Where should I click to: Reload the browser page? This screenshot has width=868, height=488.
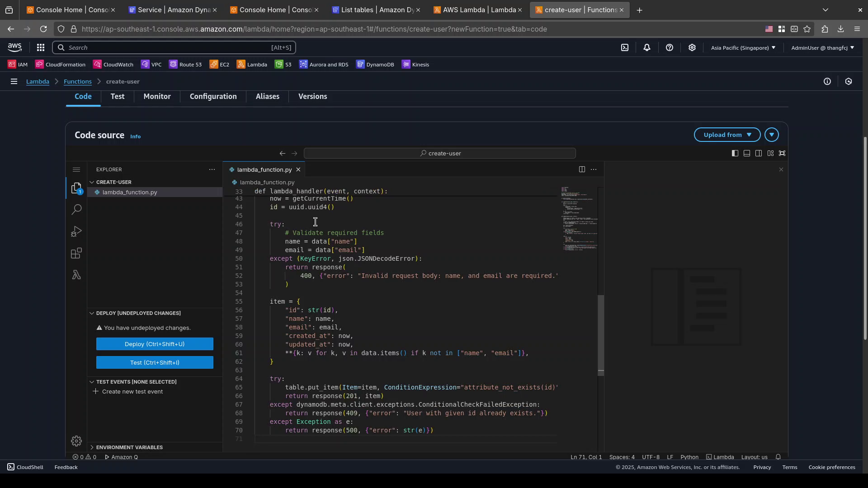tap(43, 29)
